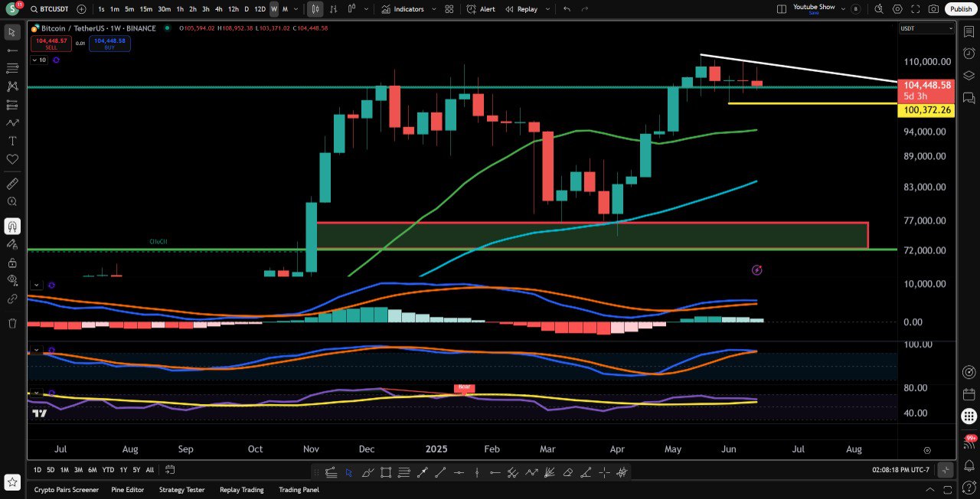980x499 pixels.
Task: Select the 1s timeframe
Action: tap(102, 9)
